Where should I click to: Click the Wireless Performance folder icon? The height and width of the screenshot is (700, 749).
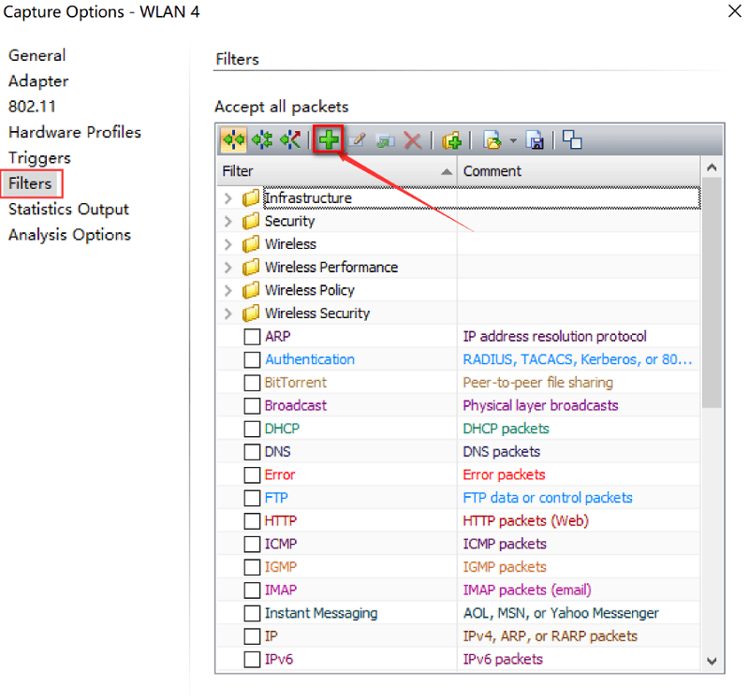[x=251, y=267]
